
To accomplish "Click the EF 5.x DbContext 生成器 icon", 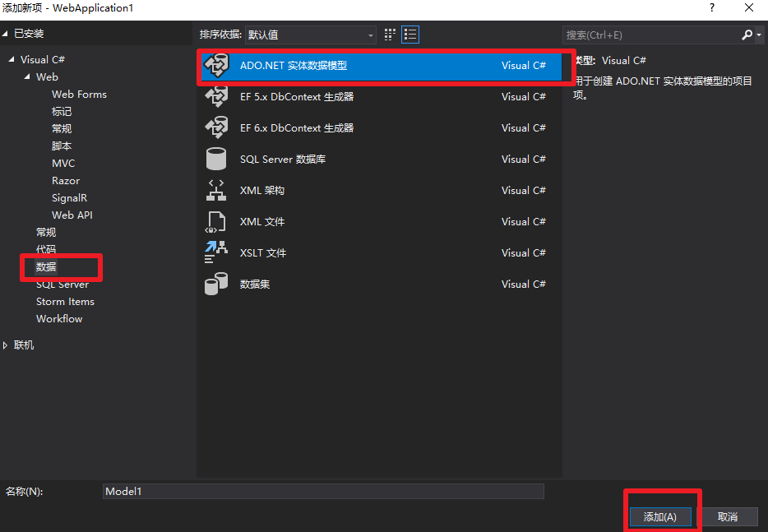I will [216, 97].
